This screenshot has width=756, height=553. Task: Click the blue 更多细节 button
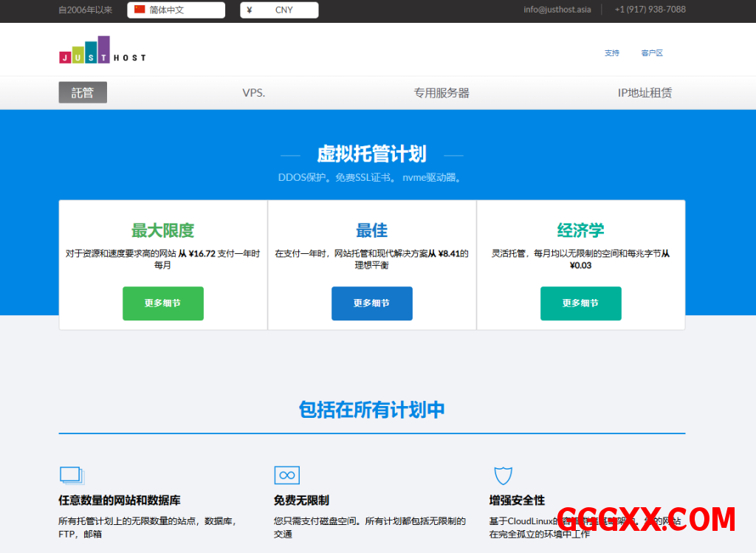coord(371,303)
